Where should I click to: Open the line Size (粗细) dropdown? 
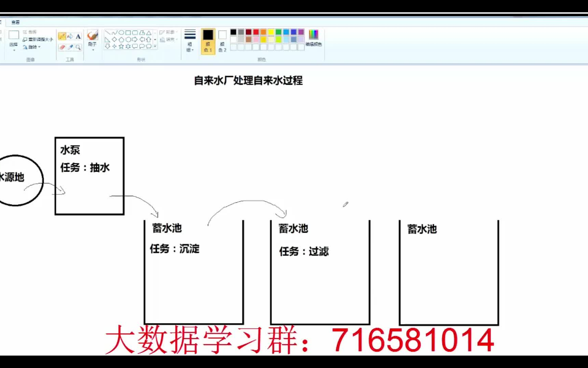coord(190,41)
